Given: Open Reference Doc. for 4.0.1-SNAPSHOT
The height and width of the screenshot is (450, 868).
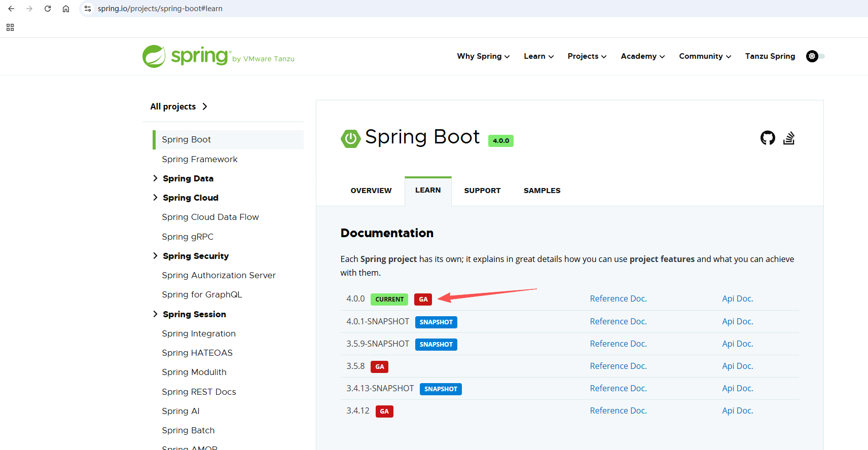Looking at the screenshot, I should [x=618, y=321].
